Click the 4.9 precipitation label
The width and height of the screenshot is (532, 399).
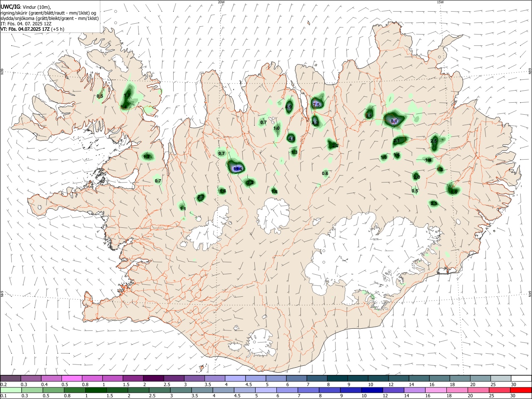289,107
